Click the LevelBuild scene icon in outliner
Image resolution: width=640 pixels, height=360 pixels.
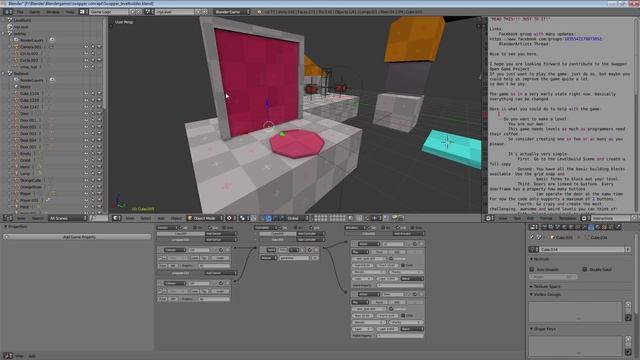[10, 20]
